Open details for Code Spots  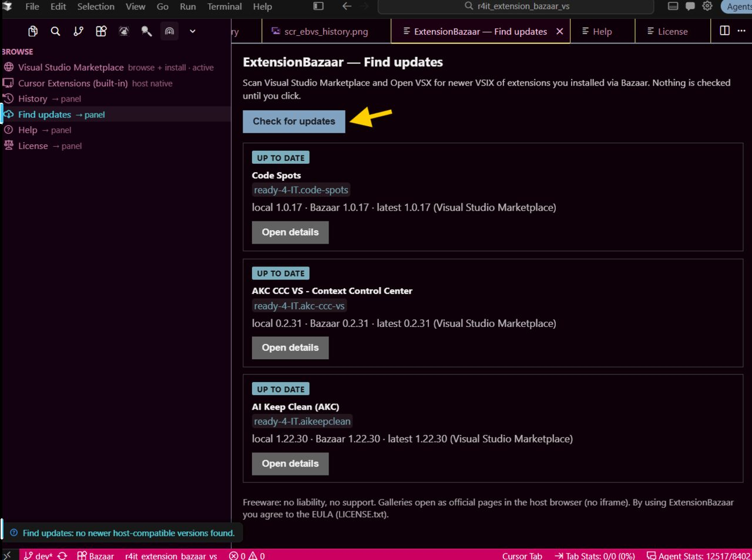[x=290, y=232]
